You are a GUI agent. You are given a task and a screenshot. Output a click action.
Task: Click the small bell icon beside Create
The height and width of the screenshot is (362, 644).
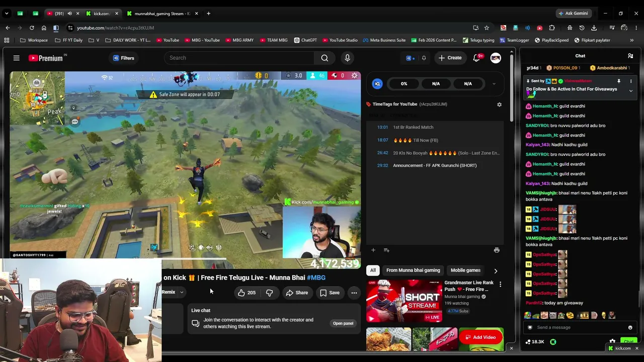(424, 58)
